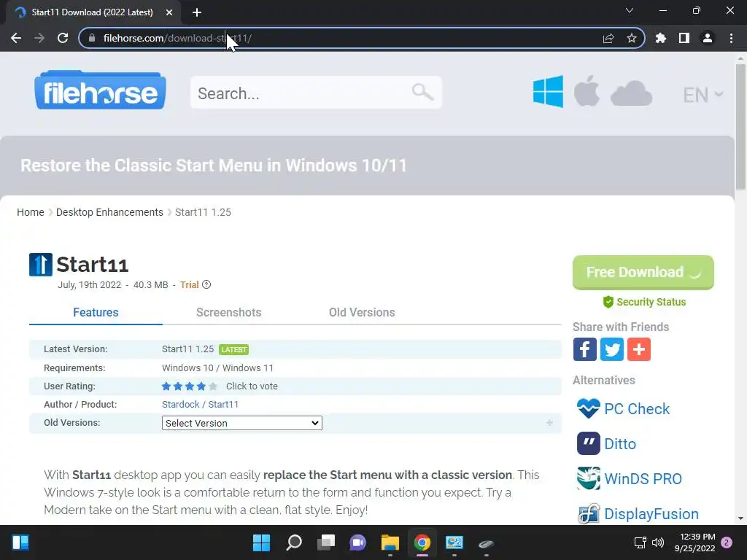Click the Trial license help icon

206,285
